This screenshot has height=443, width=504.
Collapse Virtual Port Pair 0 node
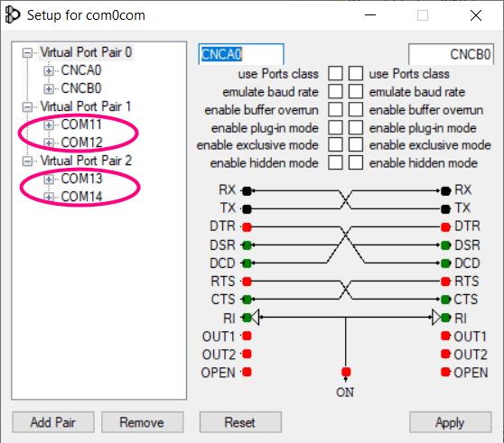tap(27, 52)
